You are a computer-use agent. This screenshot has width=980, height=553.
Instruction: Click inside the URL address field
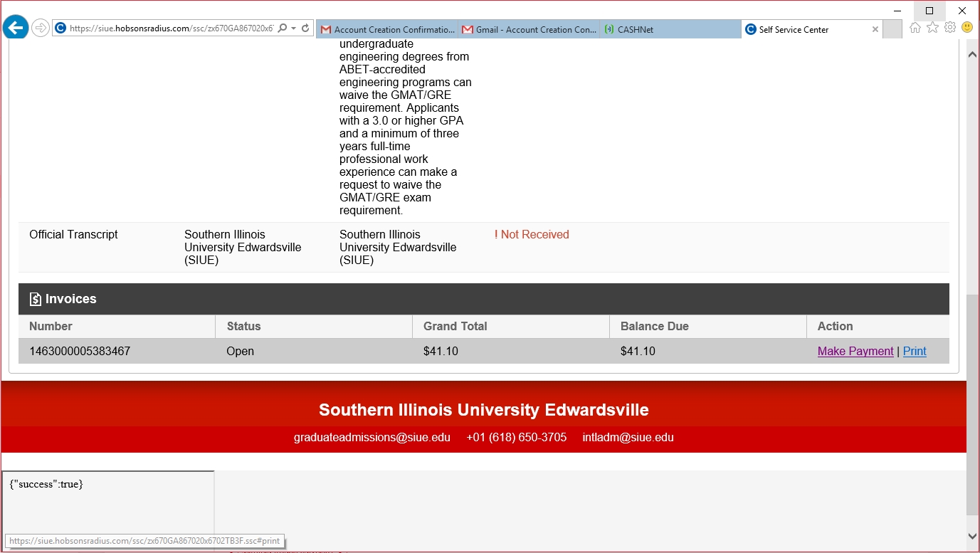click(x=171, y=28)
